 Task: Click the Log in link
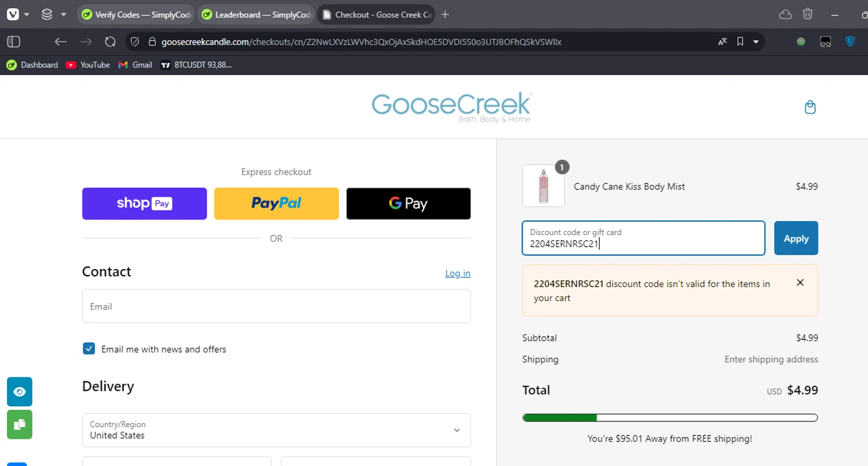point(458,273)
